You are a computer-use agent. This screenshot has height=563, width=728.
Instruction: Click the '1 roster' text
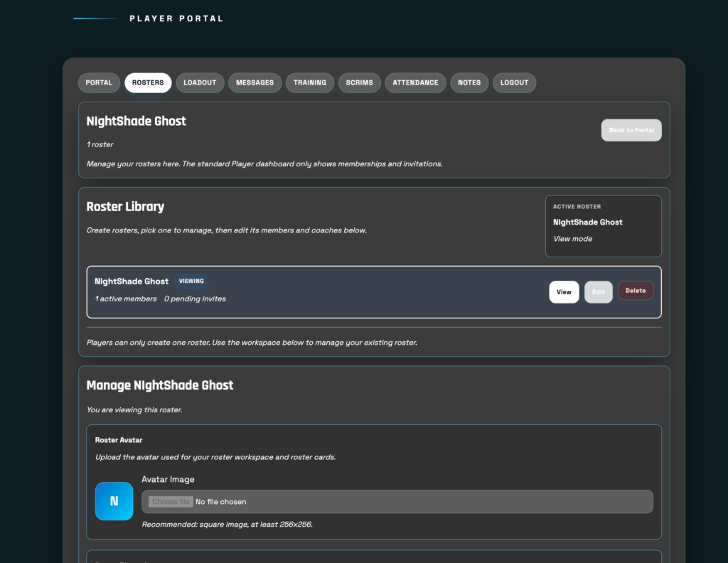tap(100, 144)
